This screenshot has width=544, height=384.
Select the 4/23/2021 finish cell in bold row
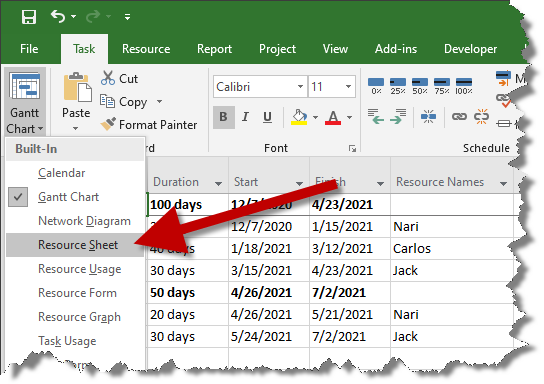pos(350,204)
